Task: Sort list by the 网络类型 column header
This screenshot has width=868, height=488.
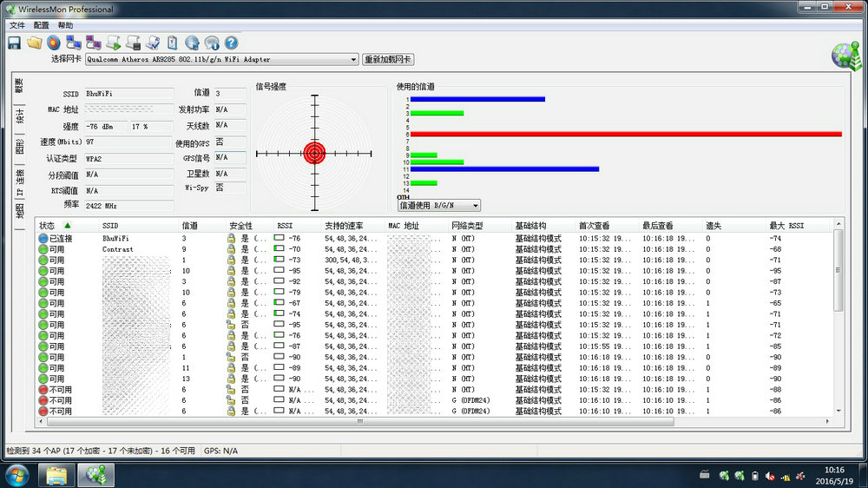Action: pos(481,226)
